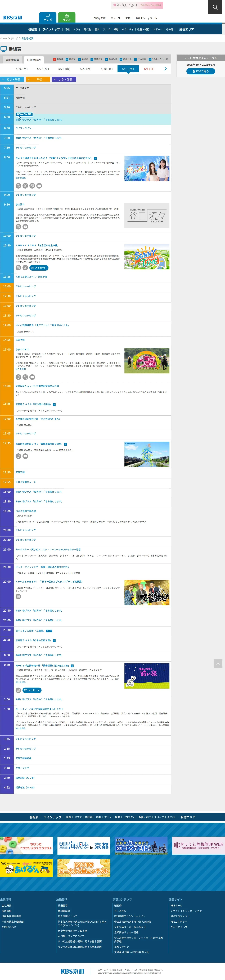Click 谷口流々 program thumbnail
This screenshot has width=225, height=980.
pos(147,216)
